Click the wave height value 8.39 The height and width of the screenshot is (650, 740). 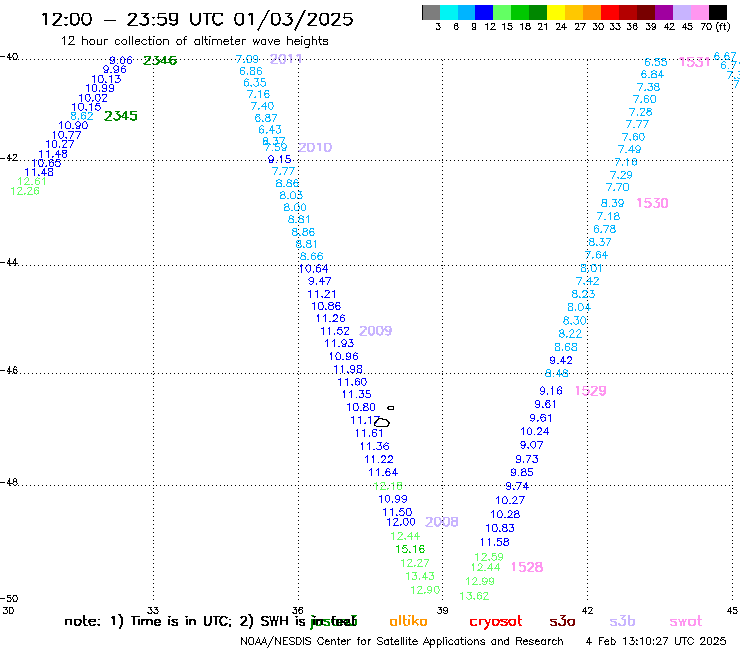pos(613,203)
